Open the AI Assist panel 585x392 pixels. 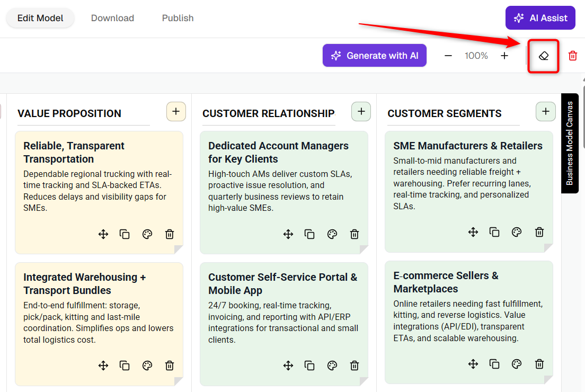point(540,18)
